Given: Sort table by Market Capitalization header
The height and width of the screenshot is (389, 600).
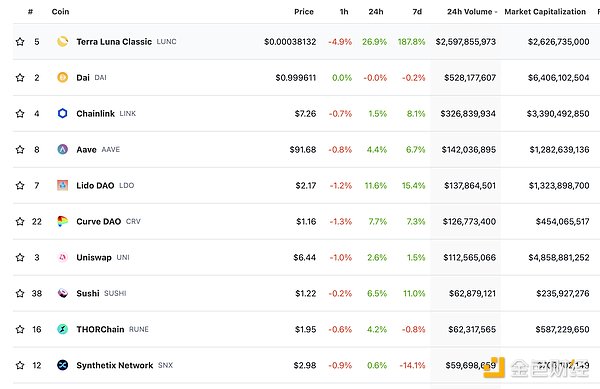Looking at the screenshot, I should pyautogui.click(x=545, y=12).
